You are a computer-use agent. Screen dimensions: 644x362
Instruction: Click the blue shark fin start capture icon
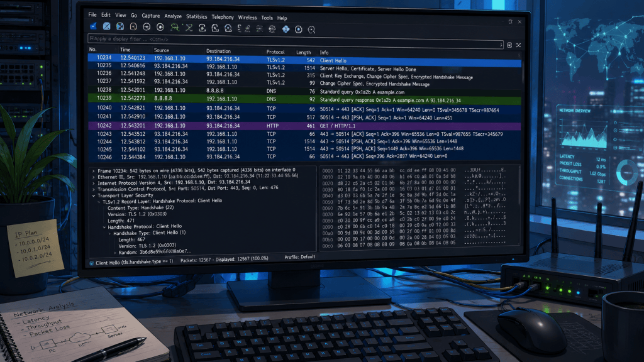pos(94,26)
